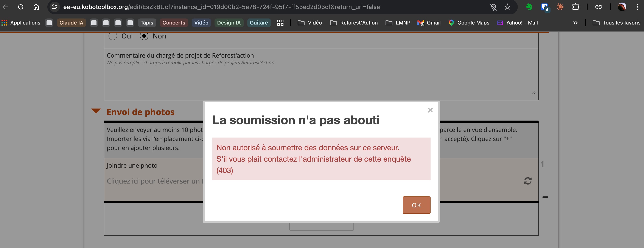The image size is (644, 248).
Task: Open the Google Maps bookmark
Action: [x=469, y=23]
